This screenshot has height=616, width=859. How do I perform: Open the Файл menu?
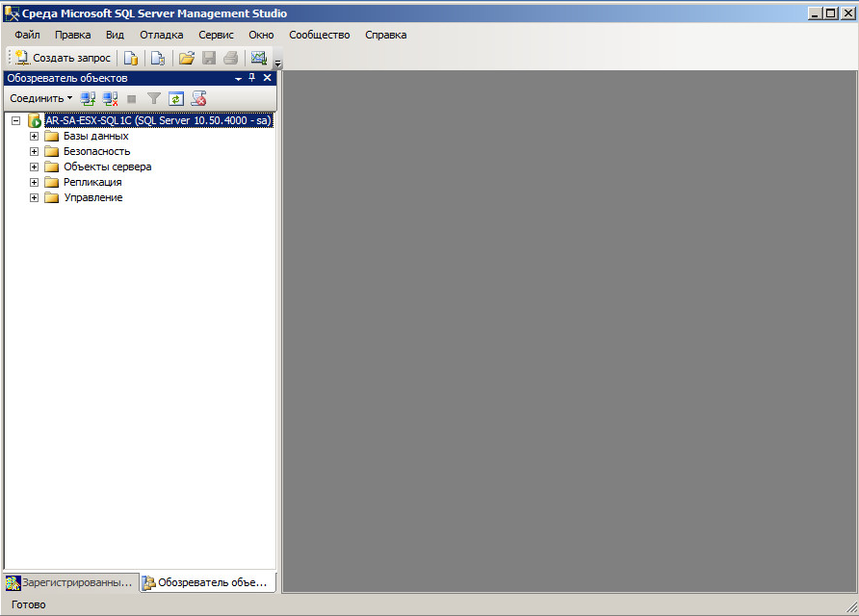[x=27, y=35]
